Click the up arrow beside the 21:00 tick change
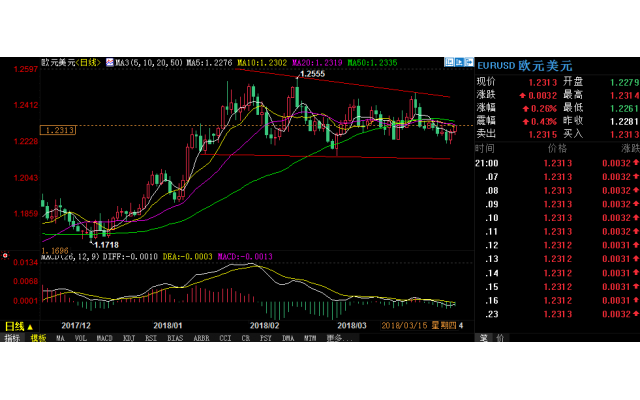This screenshot has width=640, height=400. click(x=633, y=162)
